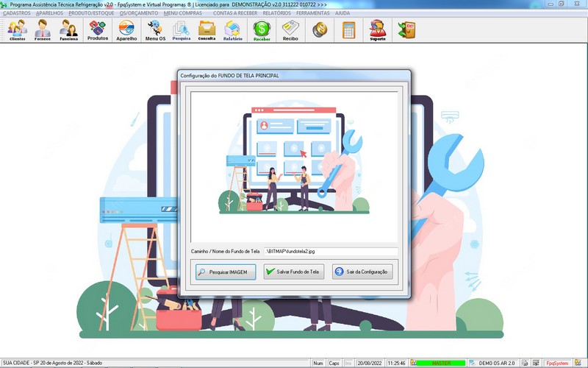This screenshot has width=588, height=368.
Task: Open the Aparelho toolbar icon
Action: (126, 30)
